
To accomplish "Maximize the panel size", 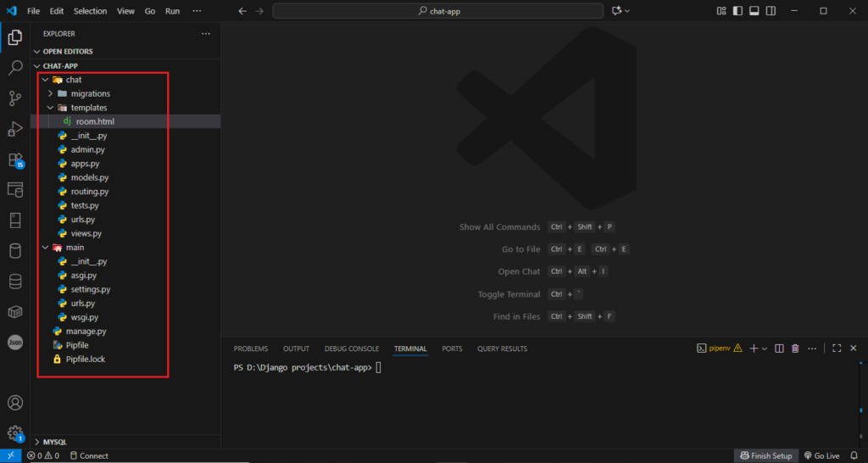I will click(837, 349).
